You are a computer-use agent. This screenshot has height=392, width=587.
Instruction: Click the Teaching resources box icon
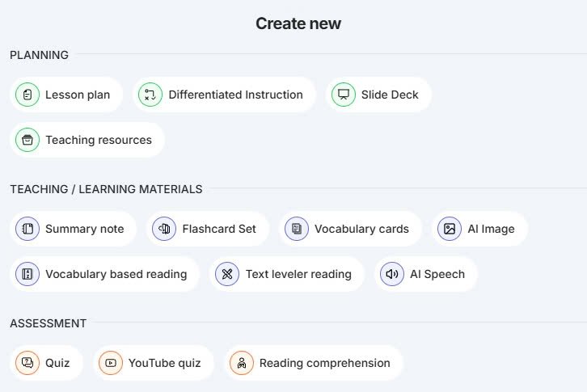tap(27, 140)
